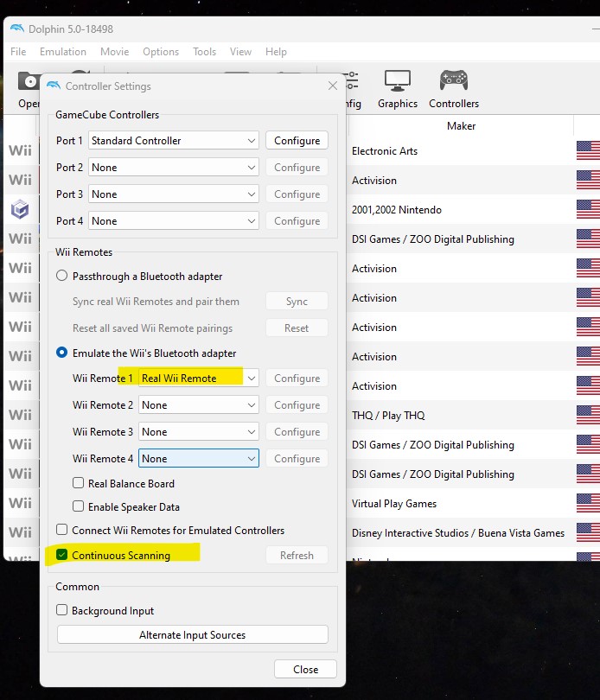Click the Sync button for real Wii Remotes
The image size is (600, 700).
point(297,302)
